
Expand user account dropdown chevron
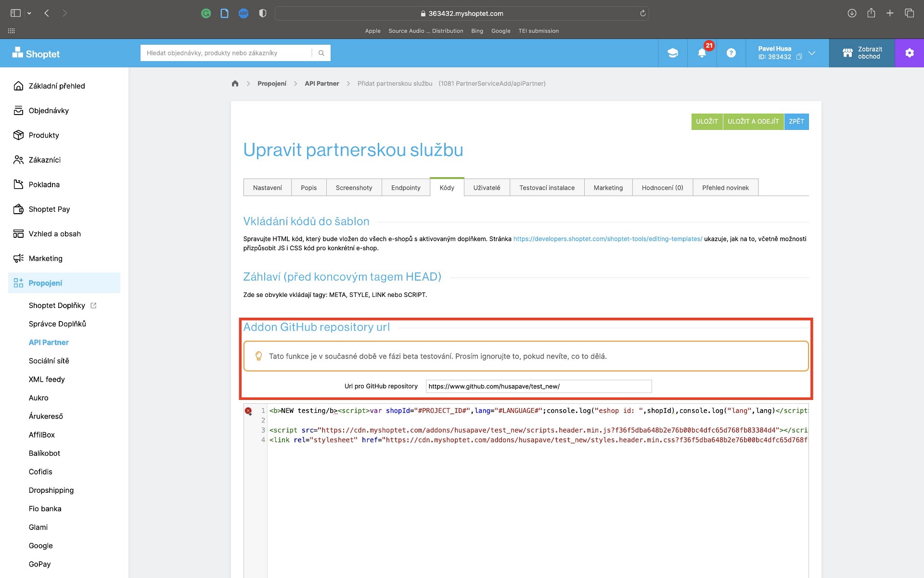tap(812, 53)
